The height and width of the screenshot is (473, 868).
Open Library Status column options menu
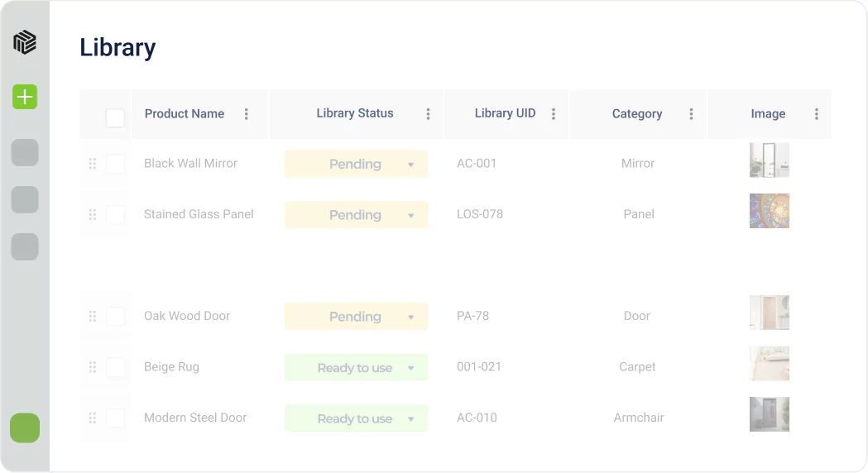(x=428, y=114)
